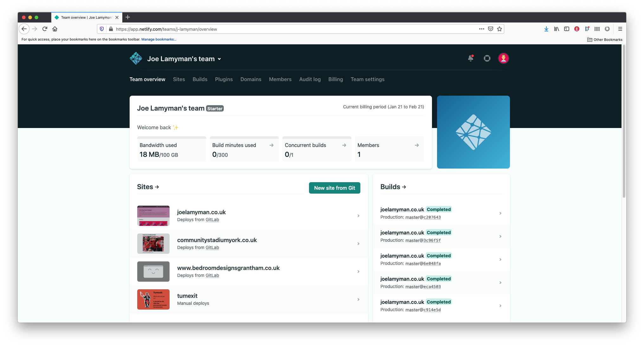Screen dimensions: 644x346
Task: Switch to the Sites tab
Action: tap(179, 79)
